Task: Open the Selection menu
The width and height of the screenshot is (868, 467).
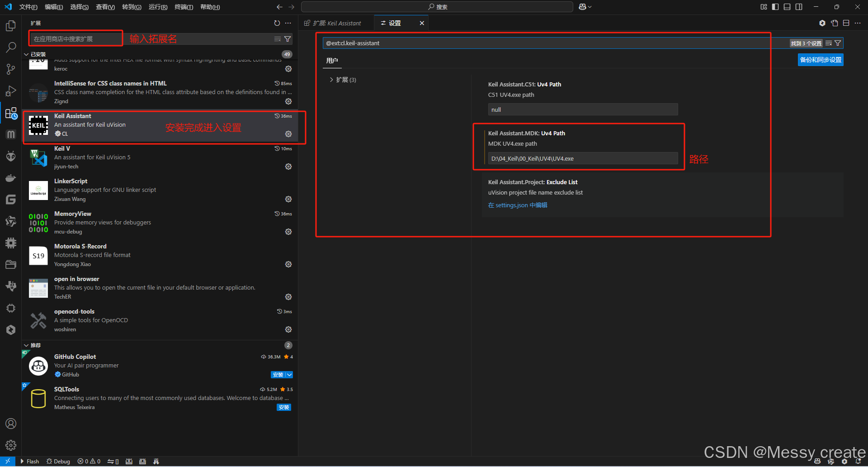Action: point(80,7)
